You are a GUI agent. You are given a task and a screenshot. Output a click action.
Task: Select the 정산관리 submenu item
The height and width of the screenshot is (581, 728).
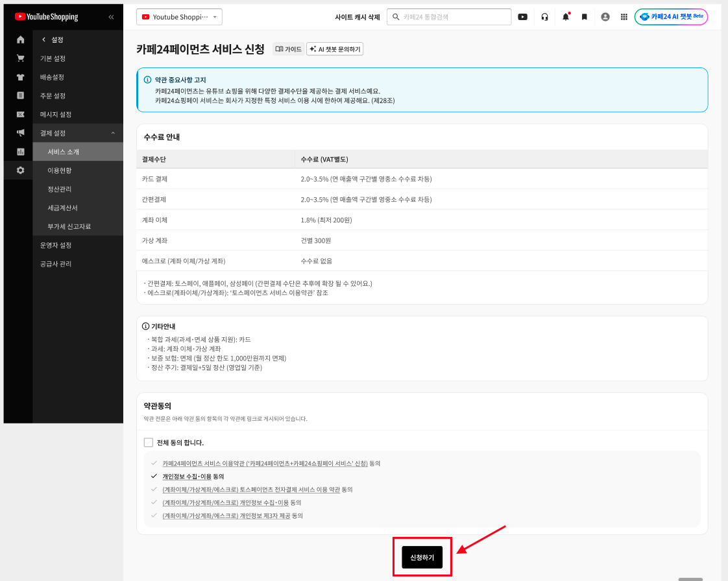[x=78, y=189]
